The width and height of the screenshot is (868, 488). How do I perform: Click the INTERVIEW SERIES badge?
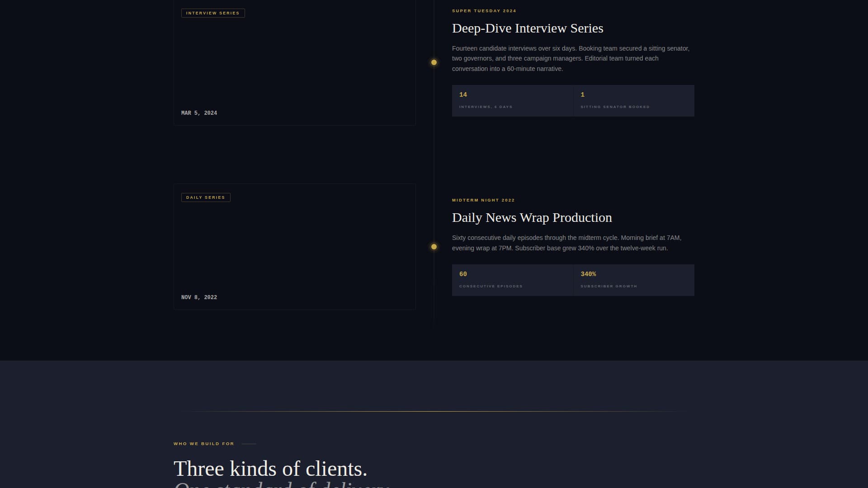213,13
